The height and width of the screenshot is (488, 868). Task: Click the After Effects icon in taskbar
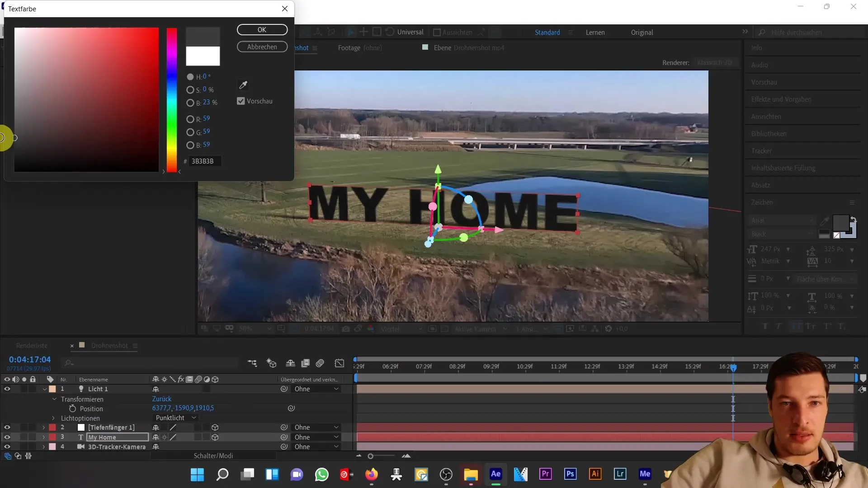(x=496, y=474)
